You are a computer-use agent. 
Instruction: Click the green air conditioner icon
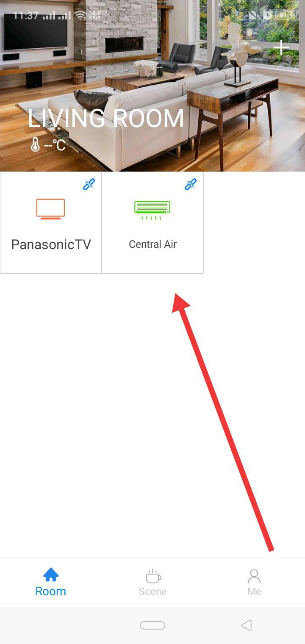click(152, 211)
